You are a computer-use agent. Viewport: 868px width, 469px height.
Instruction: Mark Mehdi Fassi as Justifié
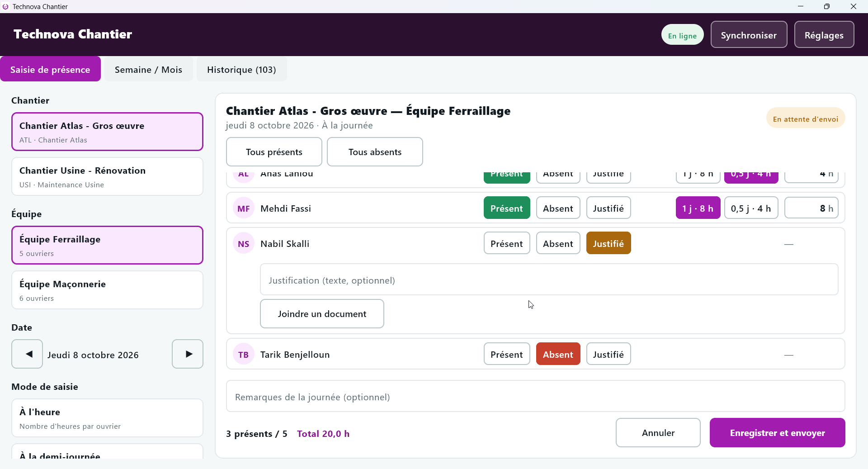tap(609, 208)
